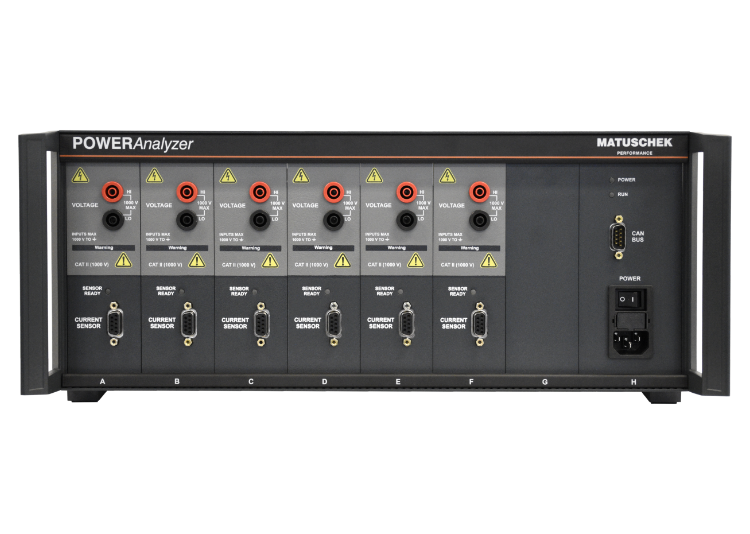
Task: Click the CURRENT SENSOR D-sub connector in slot D
Action: coord(334,324)
